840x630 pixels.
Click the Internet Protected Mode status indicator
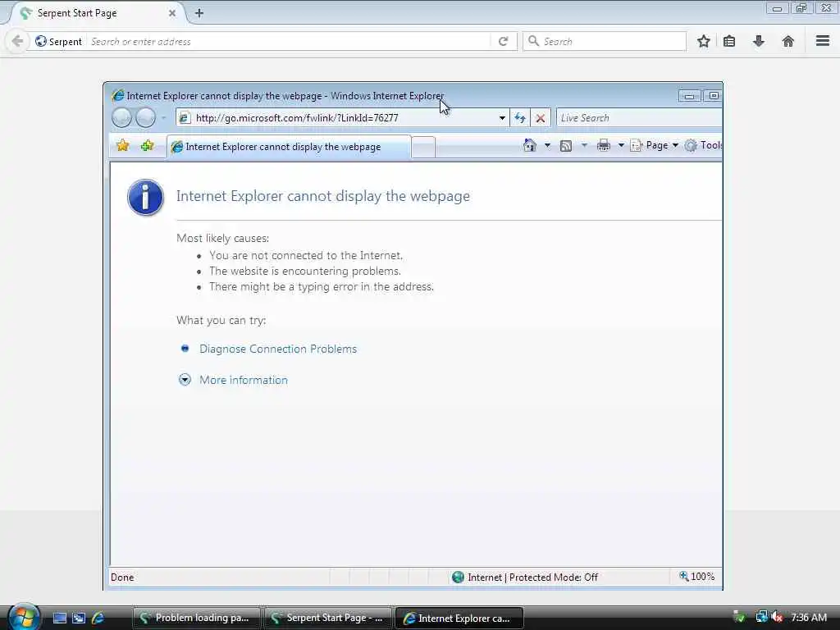525,577
